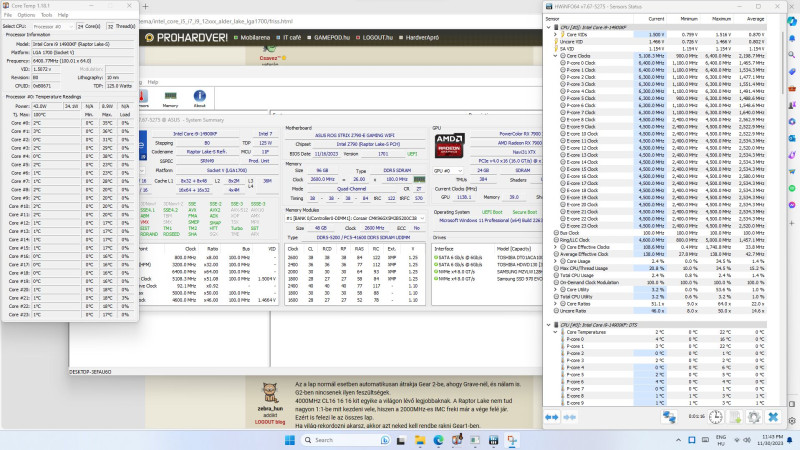800x450 pixels.
Task: Expand the Core Usage sensor group
Action: (x=556, y=261)
